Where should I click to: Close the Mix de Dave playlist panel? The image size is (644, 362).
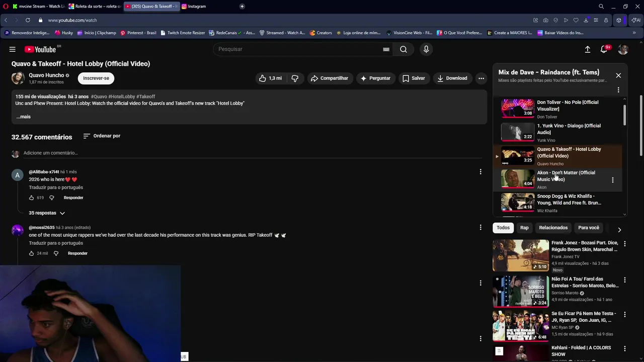coord(618,75)
